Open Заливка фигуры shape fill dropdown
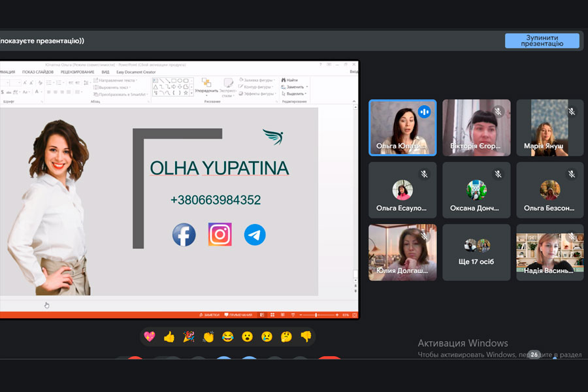This screenshot has height=392, width=588. 256,80
